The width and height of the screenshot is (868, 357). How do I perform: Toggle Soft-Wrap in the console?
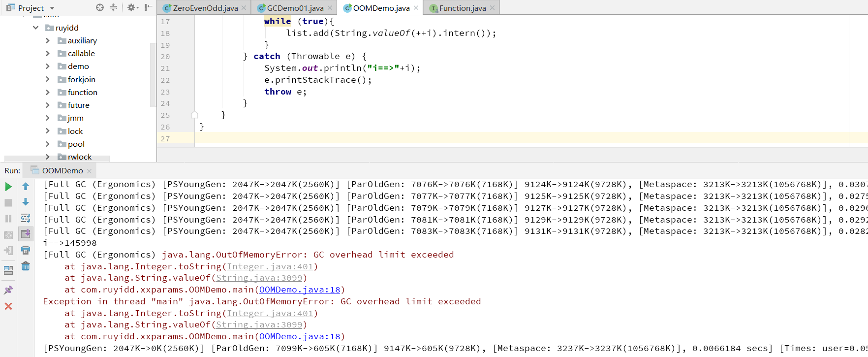pos(26,218)
